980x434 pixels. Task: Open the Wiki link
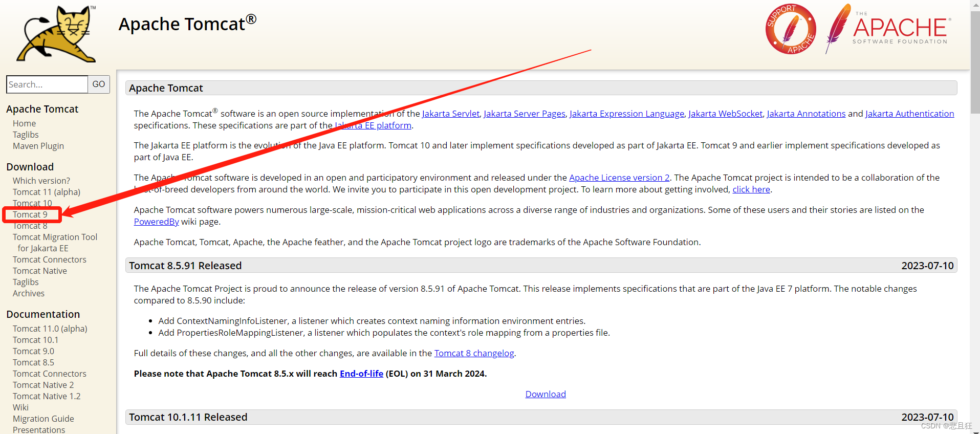pos(20,407)
